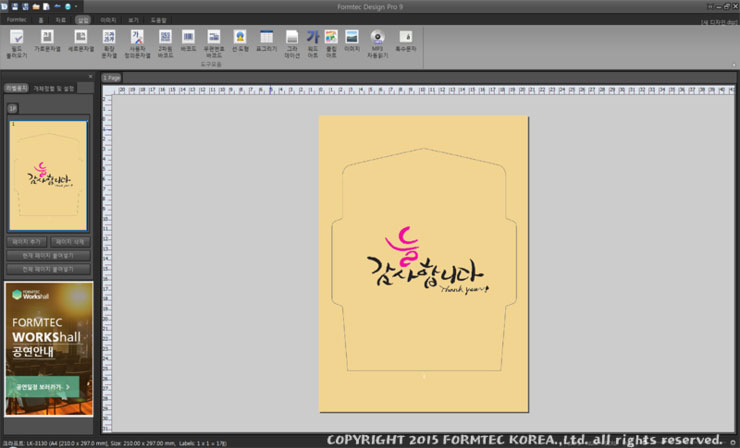Click the 공연일정 보러가기 banner button
The width and height of the screenshot is (740, 448).
(42, 387)
